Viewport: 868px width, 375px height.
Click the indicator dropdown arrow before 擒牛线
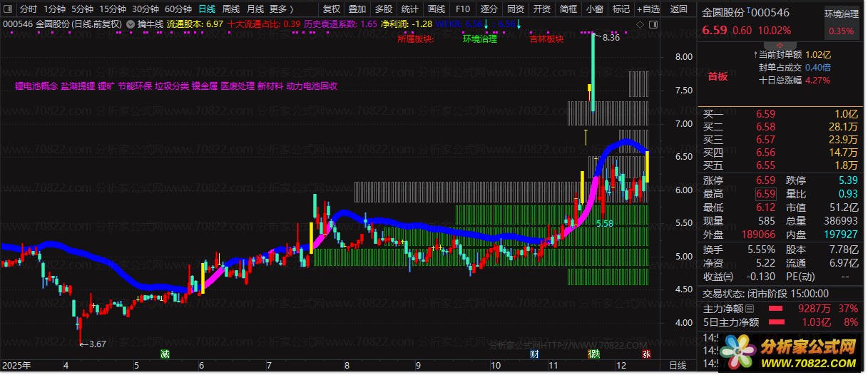[x=129, y=24]
